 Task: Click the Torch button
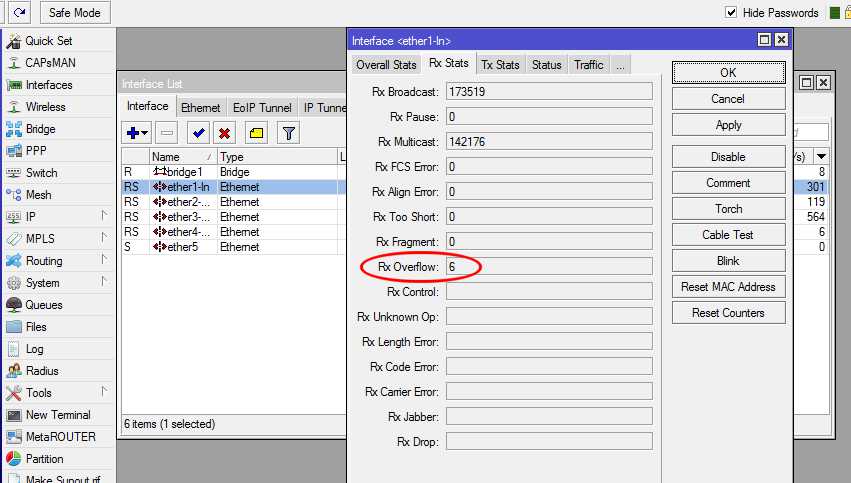pyautogui.click(x=728, y=209)
